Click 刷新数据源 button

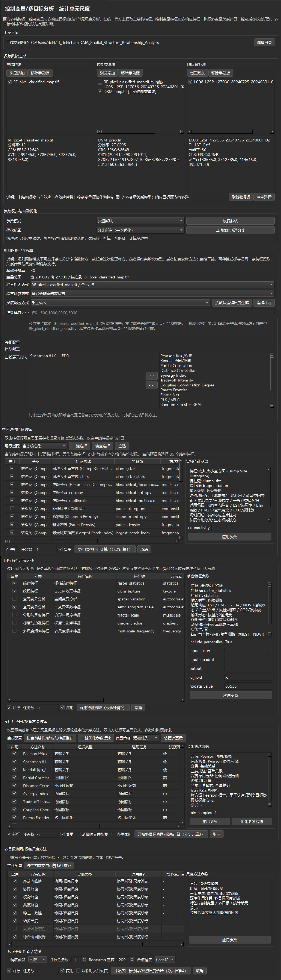click(241, 197)
